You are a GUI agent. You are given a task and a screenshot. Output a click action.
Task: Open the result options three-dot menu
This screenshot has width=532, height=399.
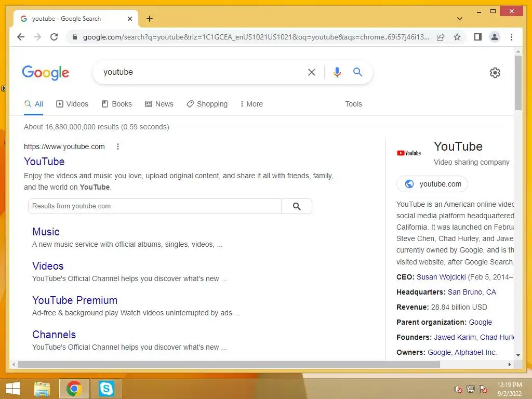[x=118, y=147]
